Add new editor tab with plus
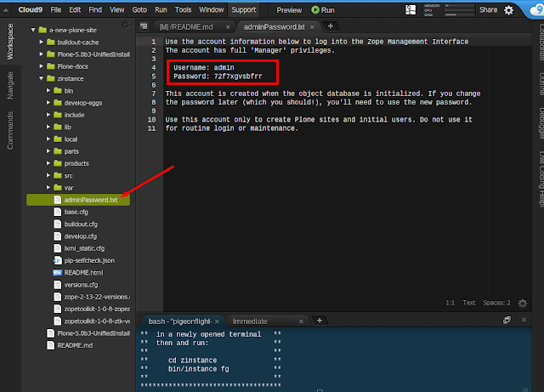Screen dimensions: 544x392 click(x=331, y=26)
